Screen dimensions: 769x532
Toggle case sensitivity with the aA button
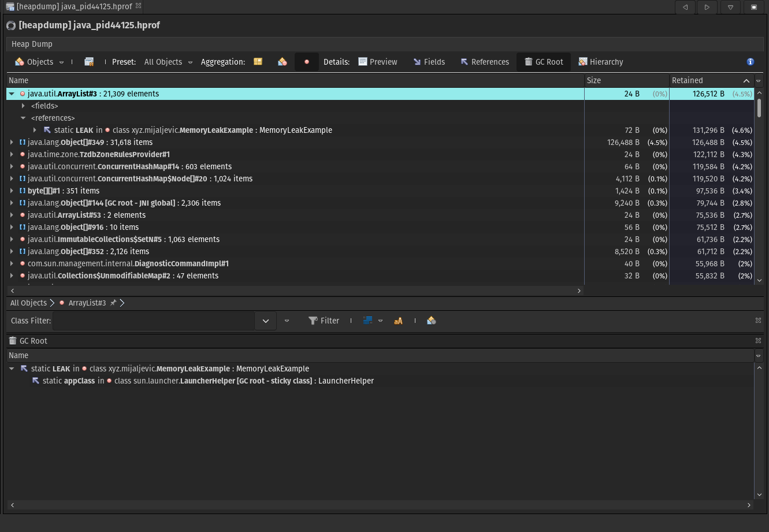pos(398,321)
